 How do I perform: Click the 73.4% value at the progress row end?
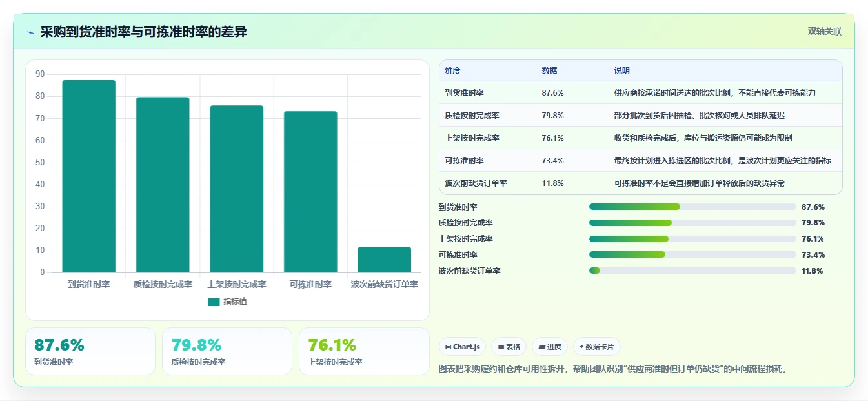tap(813, 255)
